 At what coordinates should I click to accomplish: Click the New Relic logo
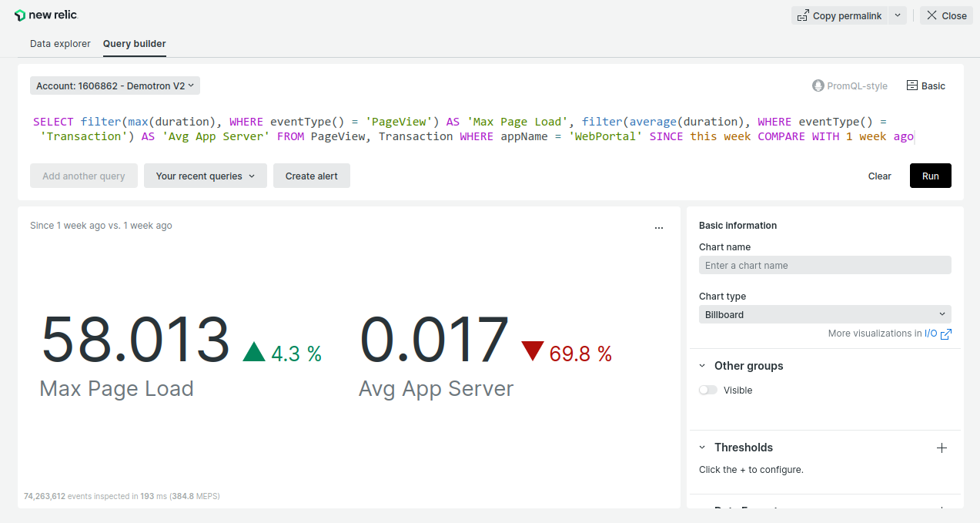pyautogui.click(x=46, y=15)
